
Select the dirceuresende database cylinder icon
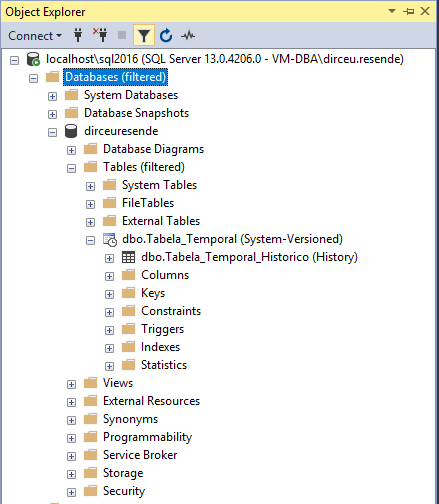click(71, 131)
